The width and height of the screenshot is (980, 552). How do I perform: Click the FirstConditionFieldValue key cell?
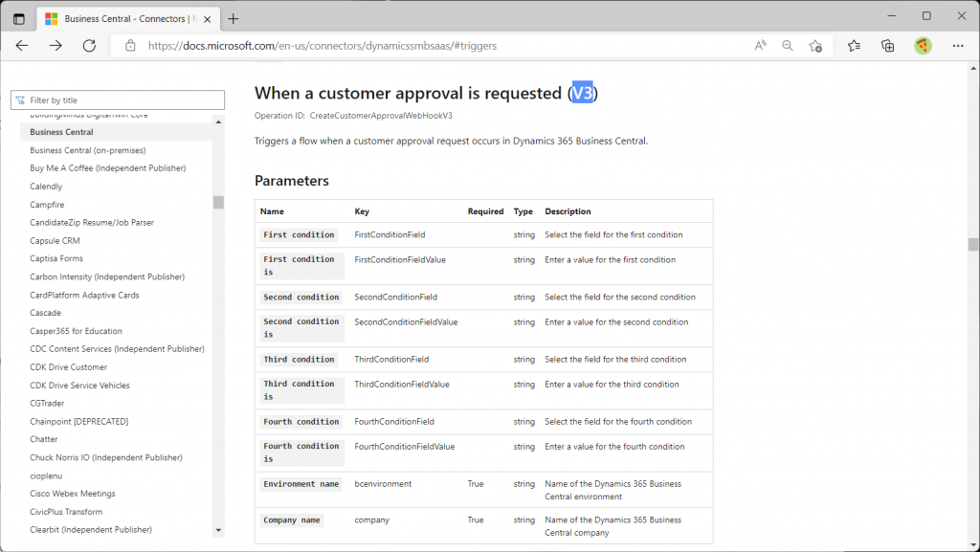400,260
